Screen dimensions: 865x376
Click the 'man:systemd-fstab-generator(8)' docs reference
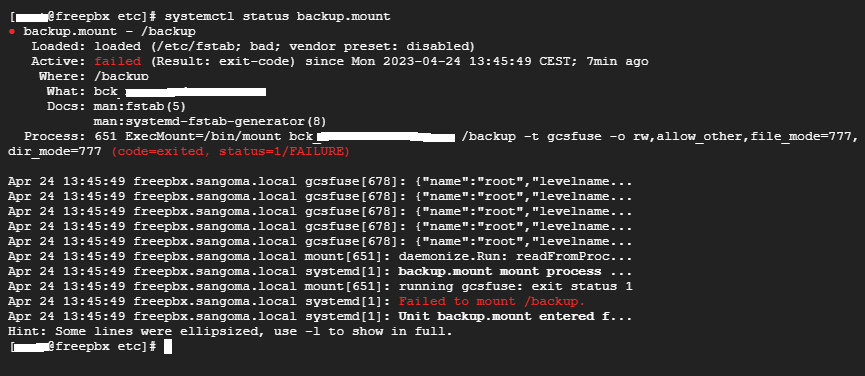coord(211,121)
